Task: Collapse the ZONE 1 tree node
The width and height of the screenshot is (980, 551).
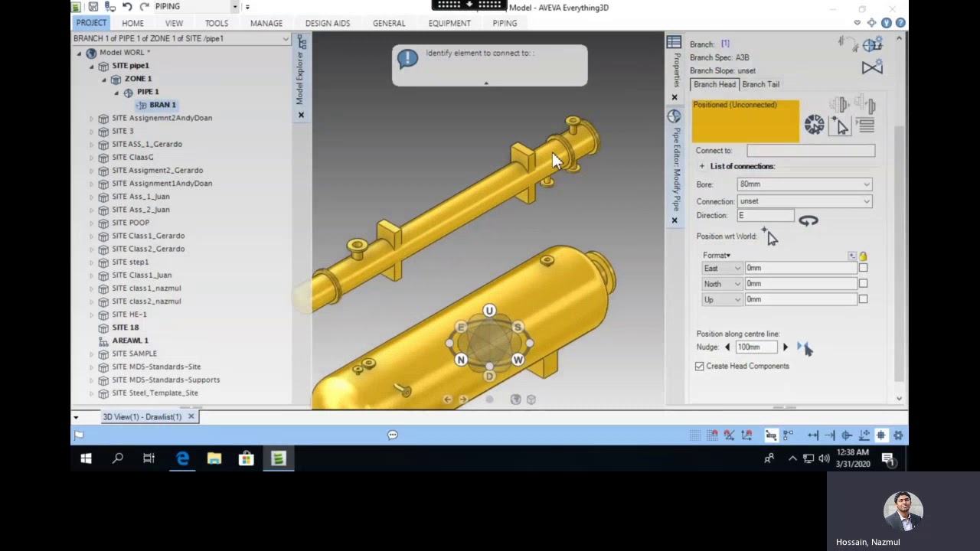Action: (x=104, y=79)
